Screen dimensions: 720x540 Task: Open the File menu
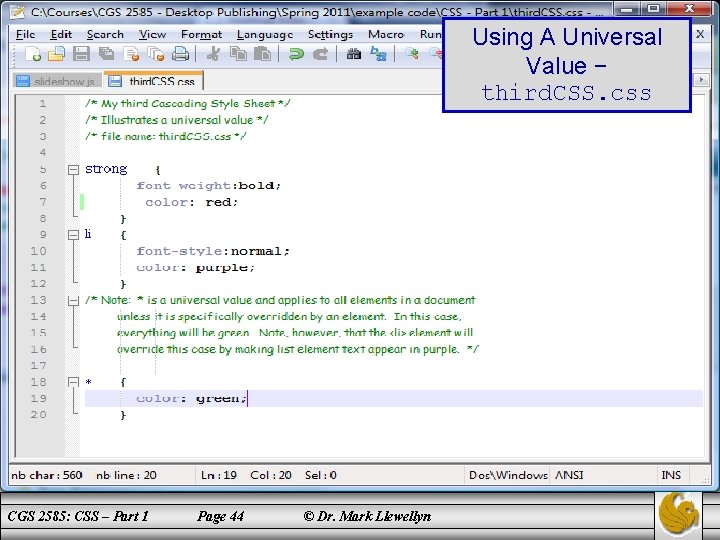[x=25, y=34]
